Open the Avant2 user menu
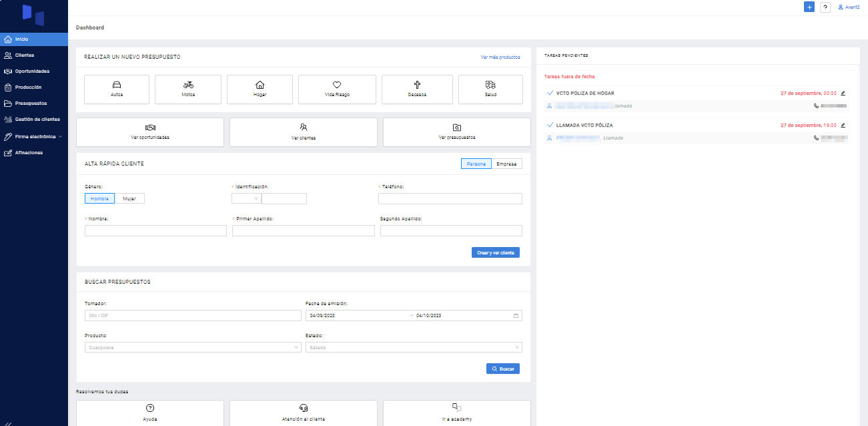 (849, 7)
